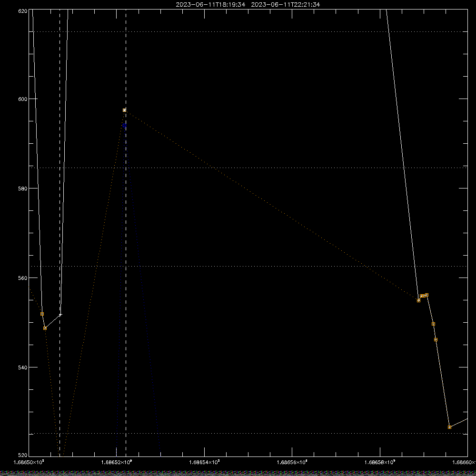Click the x-axis label 1.68658×10⁹
Viewport: 476px width, 476px height.
click(380, 462)
